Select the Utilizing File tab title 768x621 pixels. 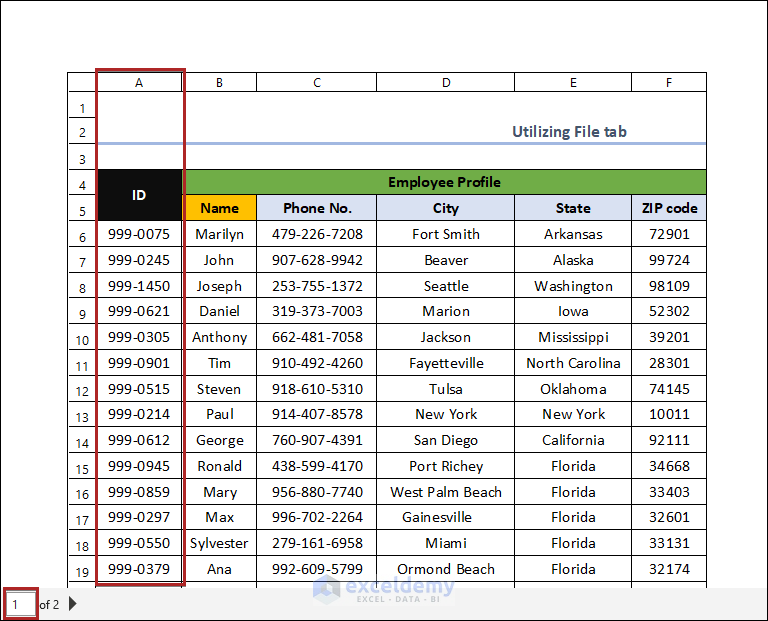pyautogui.click(x=569, y=132)
